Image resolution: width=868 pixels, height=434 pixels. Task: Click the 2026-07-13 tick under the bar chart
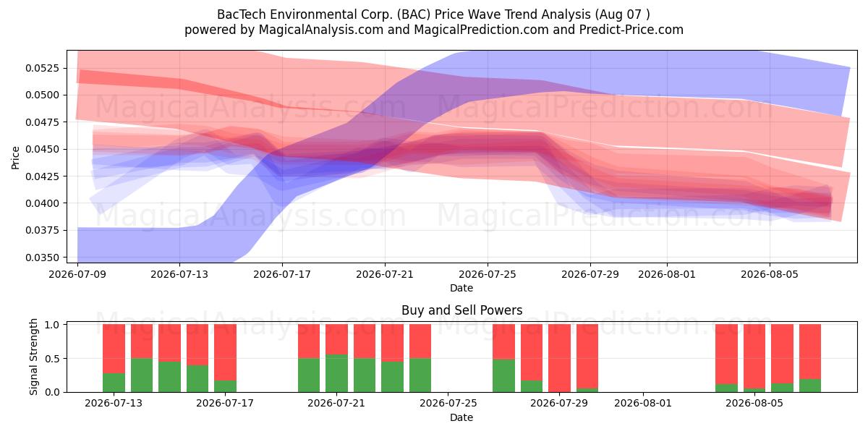coord(113,404)
